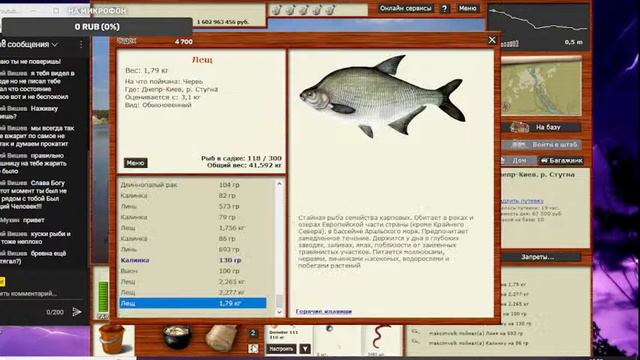Select Вьюн 100 гр row
The height and width of the screenshot is (360, 640).
[193, 271]
